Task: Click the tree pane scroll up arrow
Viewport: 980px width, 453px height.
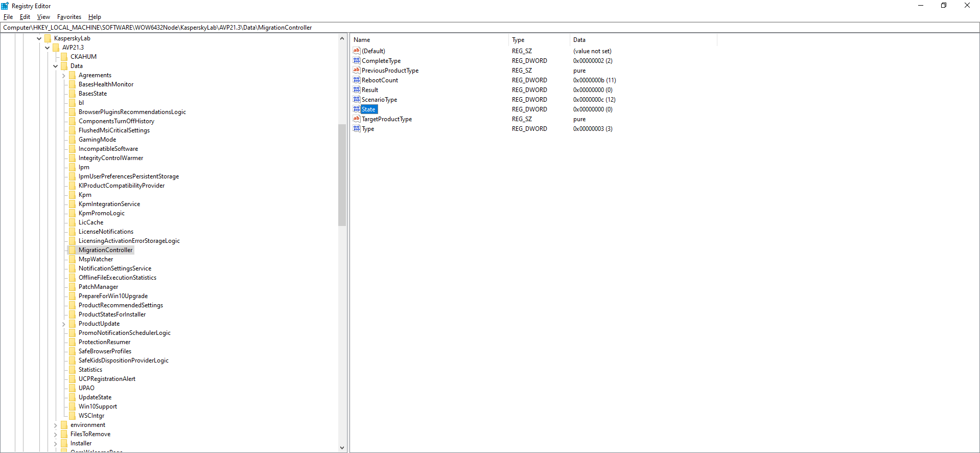Action: pyautogui.click(x=342, y=38)
